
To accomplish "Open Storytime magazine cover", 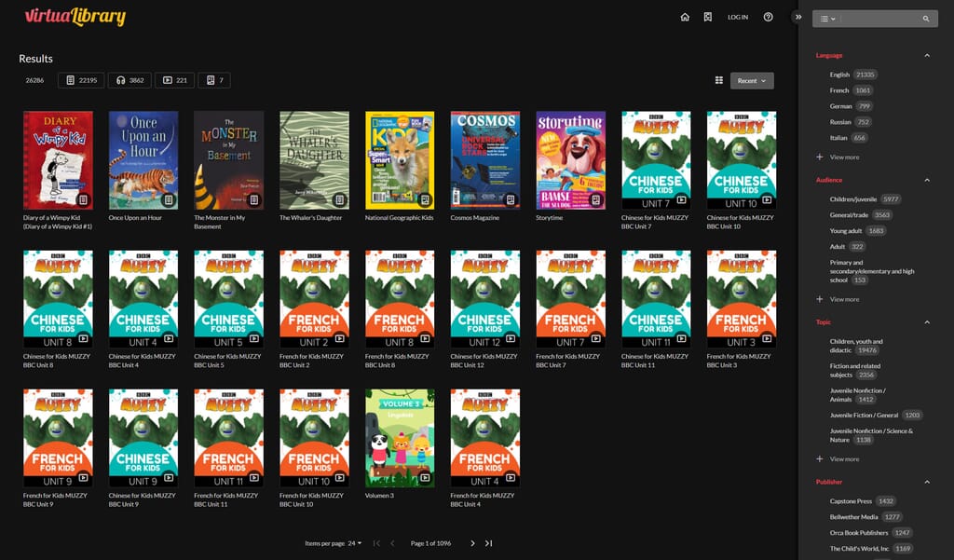I will pos(571,160).
